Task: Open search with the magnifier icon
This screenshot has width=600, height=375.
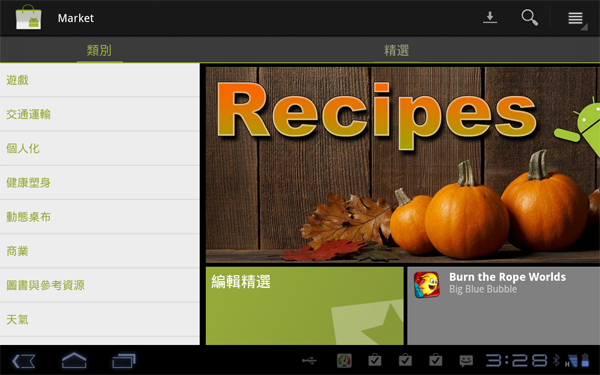Action: [530, 18]
